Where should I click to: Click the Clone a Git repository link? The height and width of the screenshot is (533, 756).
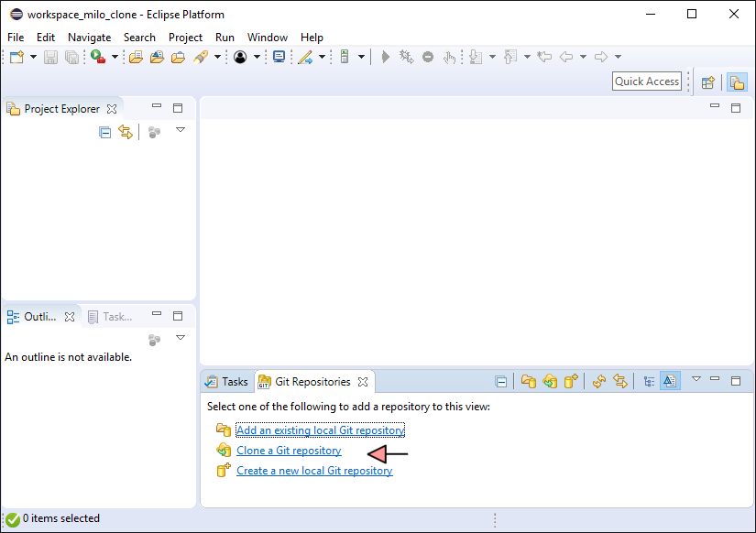tap(289, 451)
